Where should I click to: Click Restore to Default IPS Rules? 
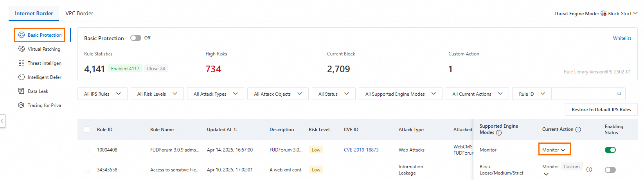point(601,109)
